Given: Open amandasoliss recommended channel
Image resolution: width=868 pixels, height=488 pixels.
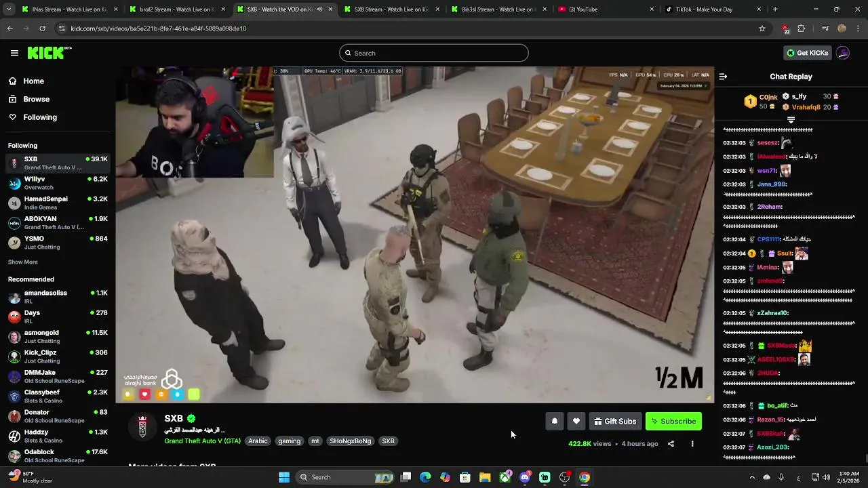Looking at the screenshot, I should [58, 297].
